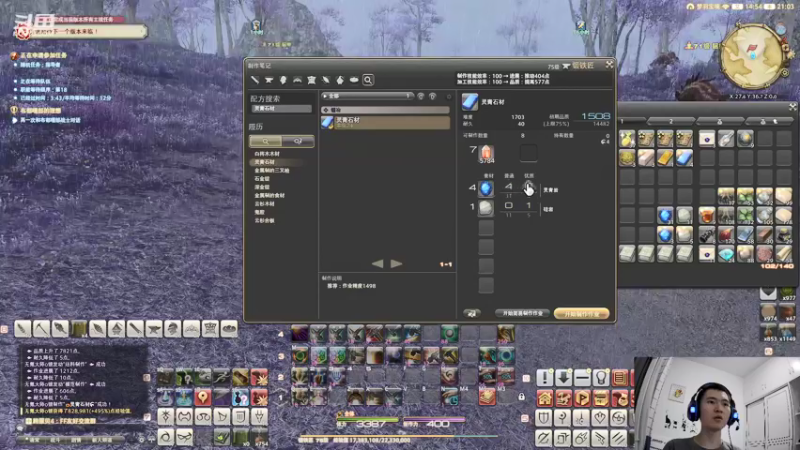The image size is (800, 450).
Task: Click the purple 制作力 400 gauge bar
Action: pos(434,420)
